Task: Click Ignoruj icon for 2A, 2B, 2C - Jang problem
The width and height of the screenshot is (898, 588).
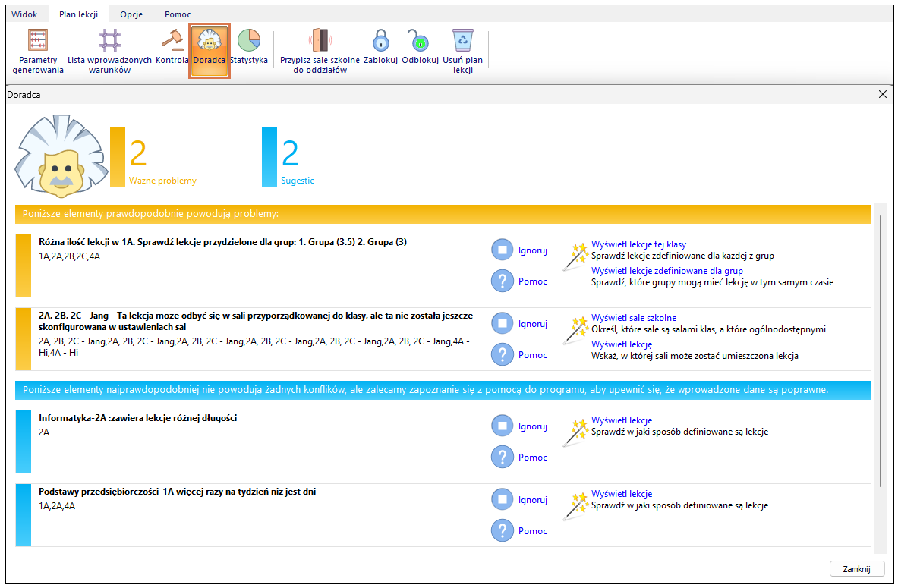Action: click(503, 323)
